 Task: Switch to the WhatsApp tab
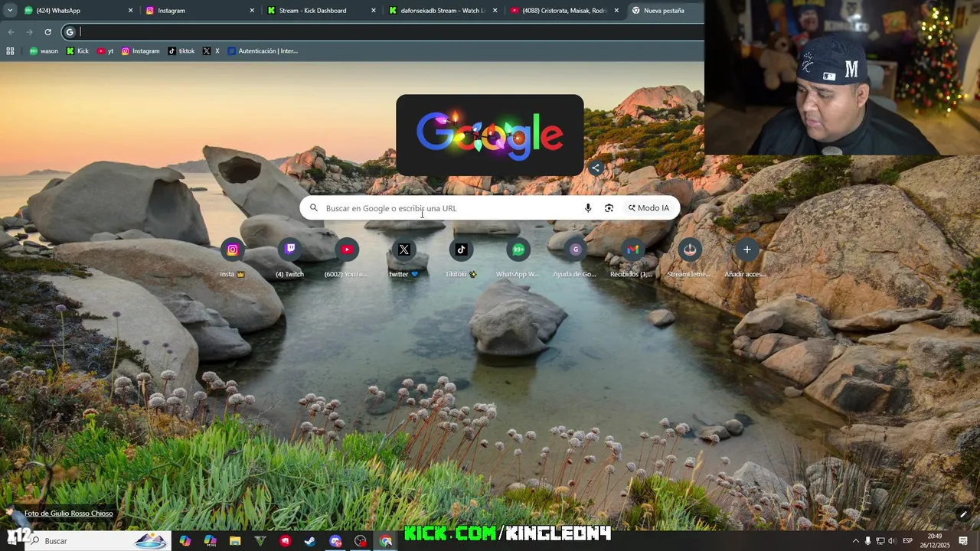77,11
